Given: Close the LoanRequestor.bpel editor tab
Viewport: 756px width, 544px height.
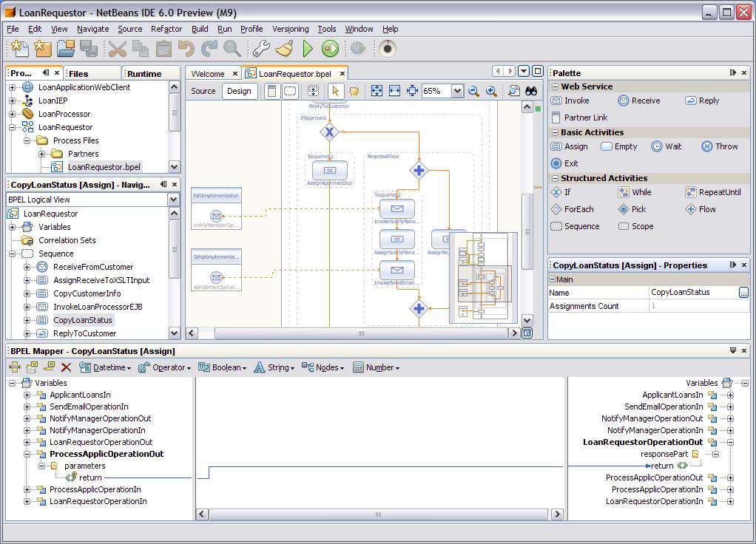Looking at the screenshot, I should point(342,74).
